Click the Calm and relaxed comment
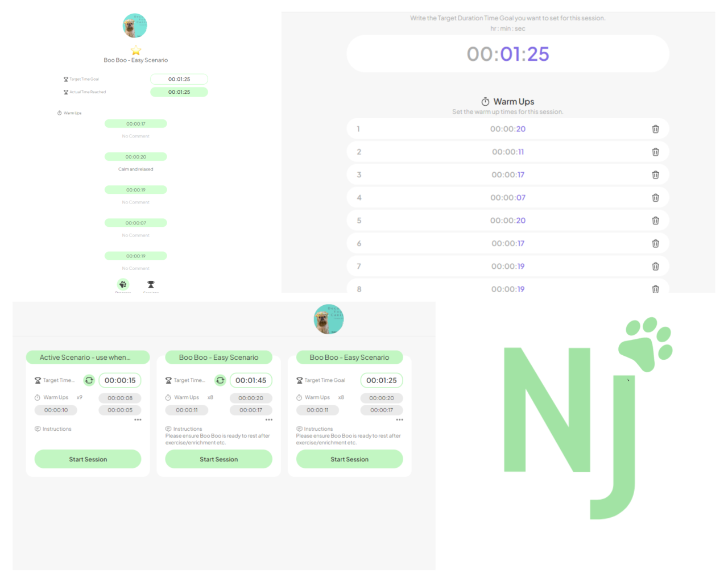Screen dimensions: 728x582 (x=136, y=169)
